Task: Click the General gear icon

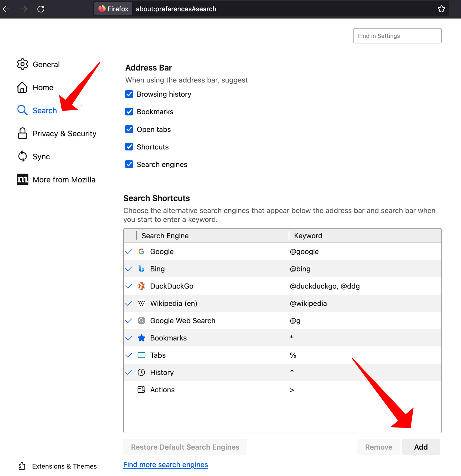Action: pos(23,64)
